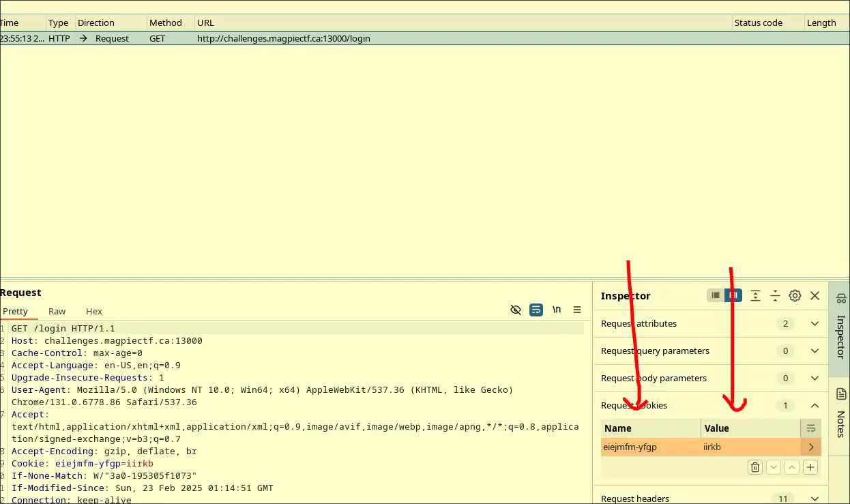Viewport: 850px width, 504px height.
Task: Open Inspector settings gear
Action: pos(795,295)
